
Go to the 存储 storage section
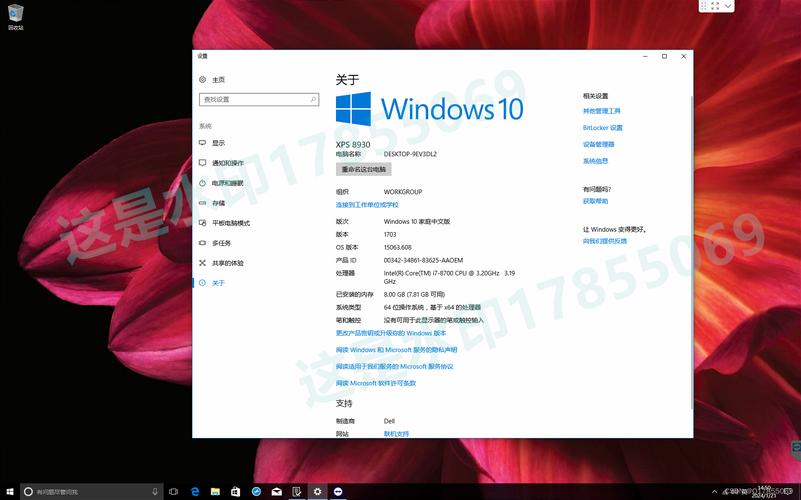click(218, 203)
